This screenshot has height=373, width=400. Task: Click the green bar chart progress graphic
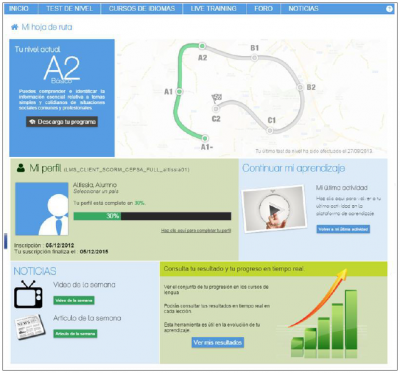point(323,314)
